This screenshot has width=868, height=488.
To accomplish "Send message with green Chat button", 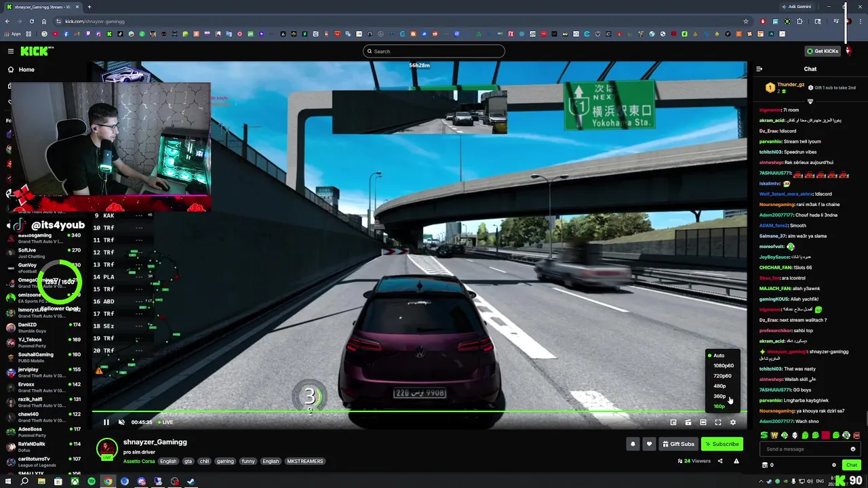I will click(852, 465).
